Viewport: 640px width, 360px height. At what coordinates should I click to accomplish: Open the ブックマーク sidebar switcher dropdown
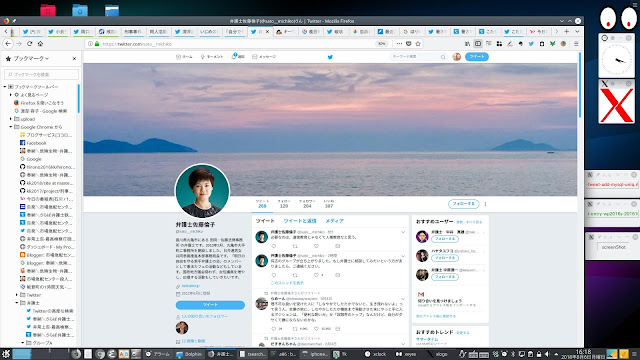[27, 59]
